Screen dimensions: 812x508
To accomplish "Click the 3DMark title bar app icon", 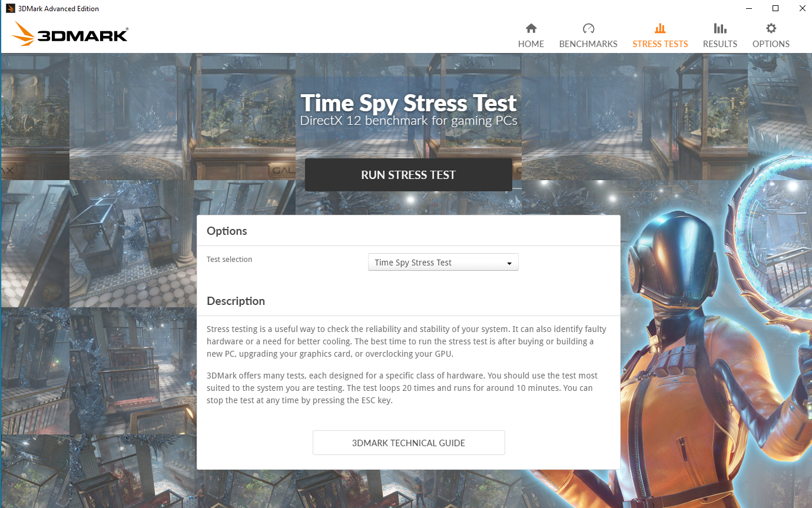I will tap(11, 8).
